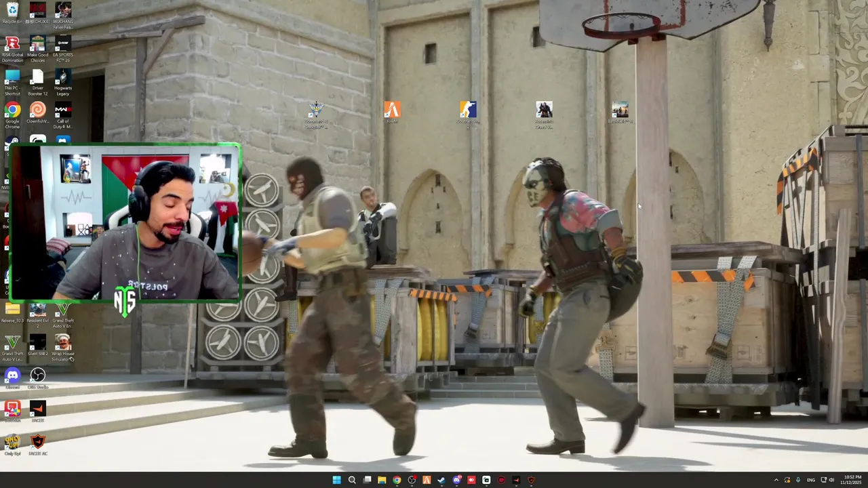868x488 pixels.
Task: Launch OBS Studio desktop shortcut
Action: point(37,378)
